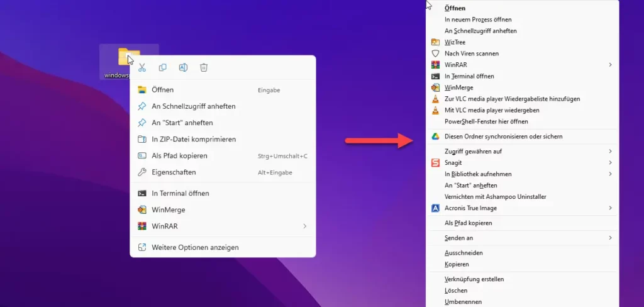Expand the In Bibliothek aufnehmen submenu arrow
Screen dimensions: 644x307
tap(610, 174)
